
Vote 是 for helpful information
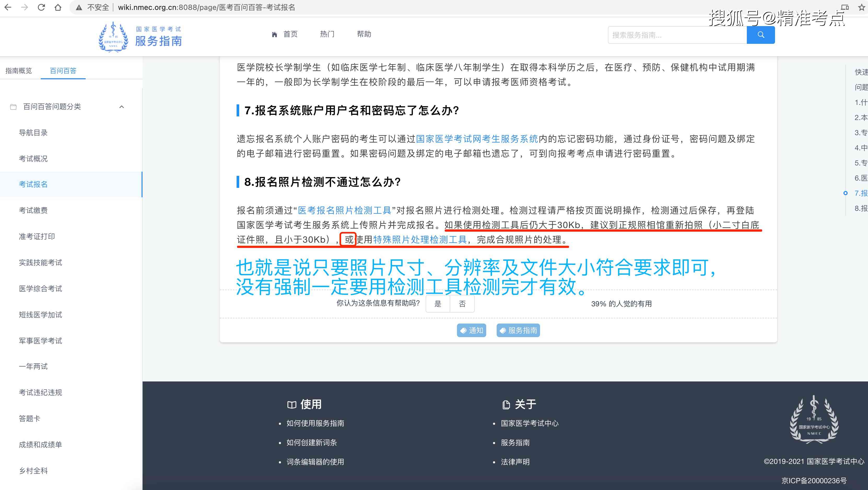tap(438, 304)
